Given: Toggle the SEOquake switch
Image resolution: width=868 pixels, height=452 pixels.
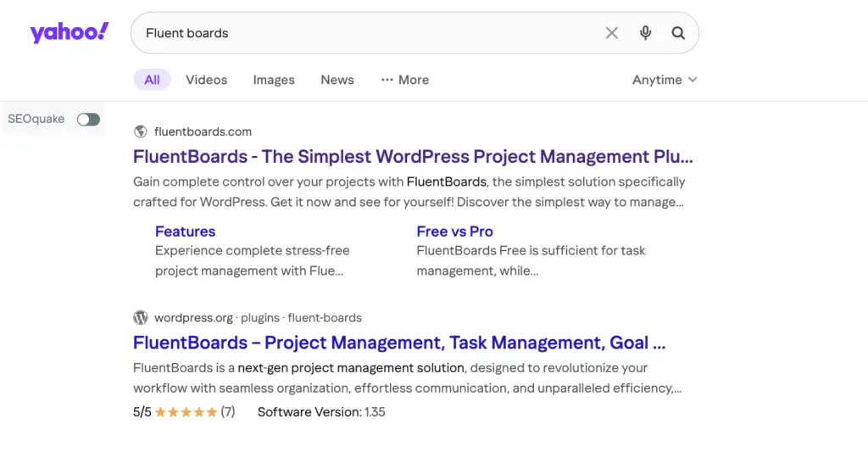Looking at the screenshot, I should (88, 119).
